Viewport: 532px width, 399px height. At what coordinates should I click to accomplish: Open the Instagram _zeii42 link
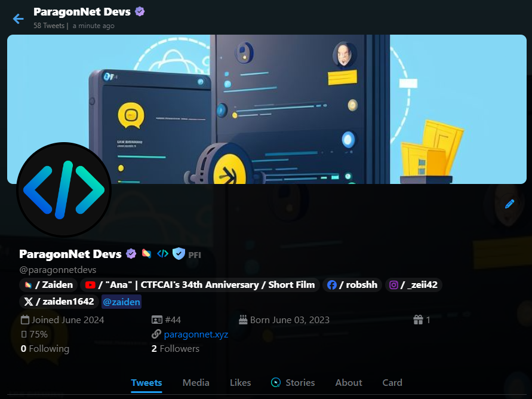click(x=413, y=285)
